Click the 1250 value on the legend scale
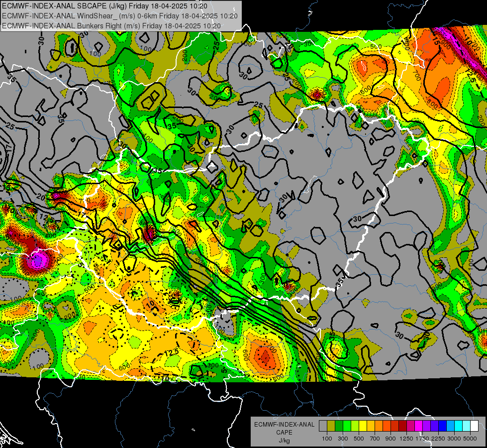The width and height of the screenshot is (487, 448). tap(406, 439)
